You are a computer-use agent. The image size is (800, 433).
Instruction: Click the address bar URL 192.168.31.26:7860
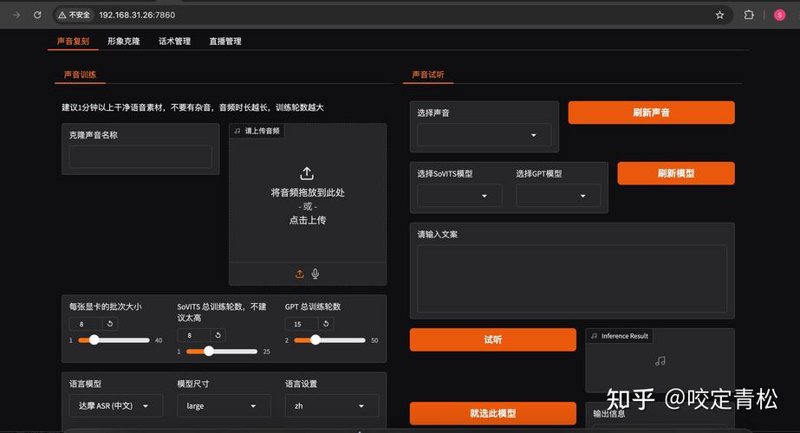click(137, 15)
